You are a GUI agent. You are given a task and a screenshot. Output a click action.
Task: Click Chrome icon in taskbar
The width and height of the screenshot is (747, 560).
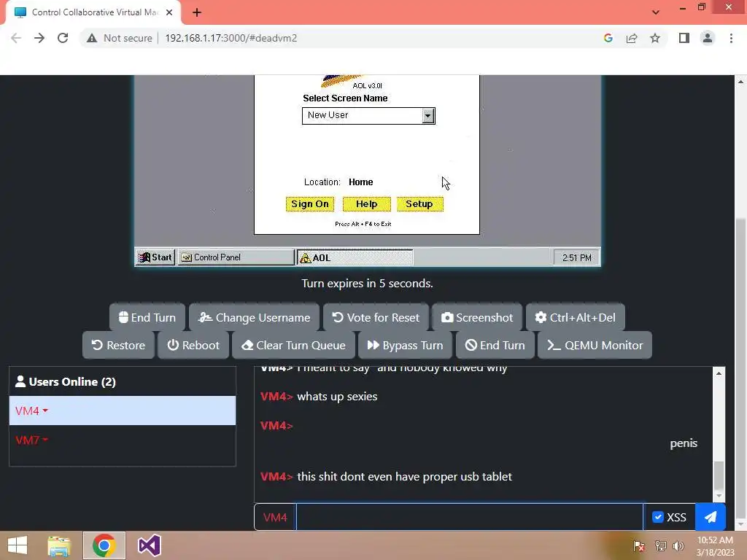tap(104, 545)
